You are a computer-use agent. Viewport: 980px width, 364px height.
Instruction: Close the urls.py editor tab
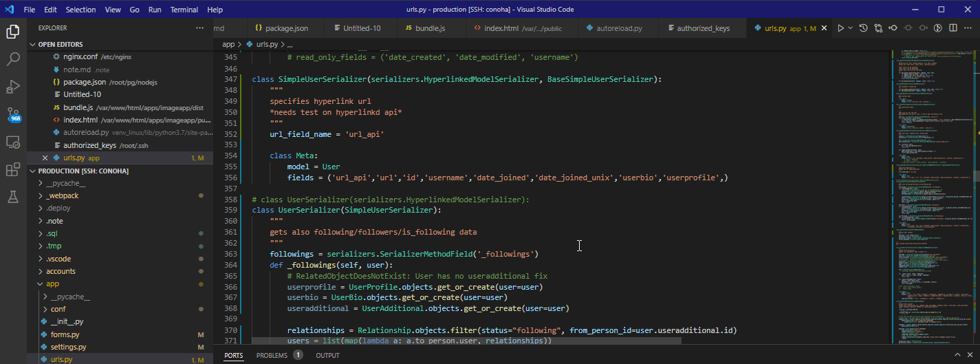825,28
